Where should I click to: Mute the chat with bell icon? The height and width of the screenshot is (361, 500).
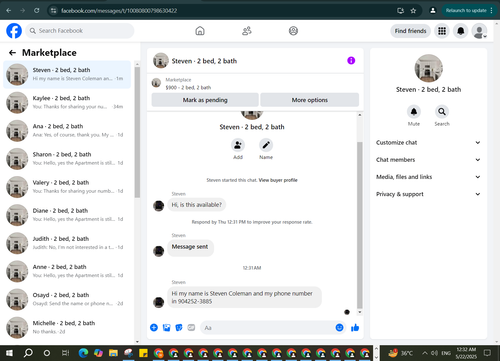[x=414, y=112]
